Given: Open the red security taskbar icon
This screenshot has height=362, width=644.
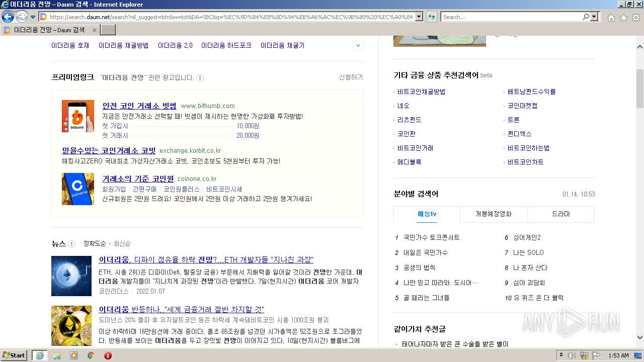Looking at the screenshot, I should click(108, 355).
